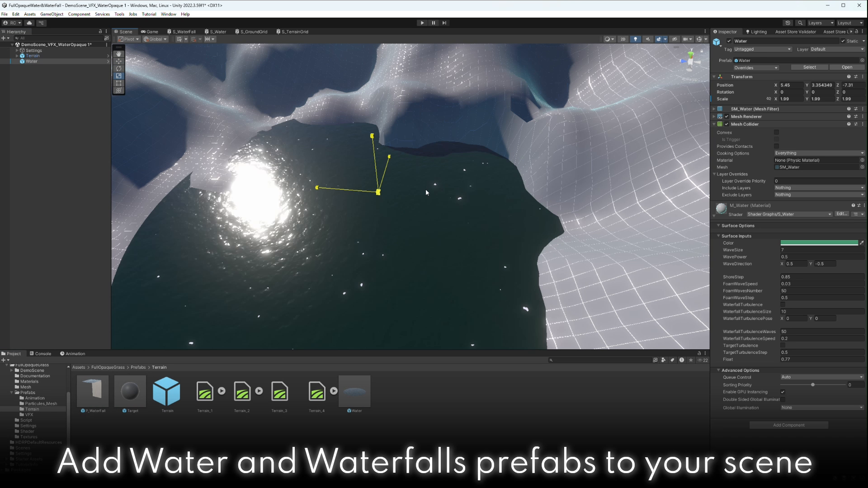Open the GameObject menu
The image size is (868, 488).
point(52,14)
